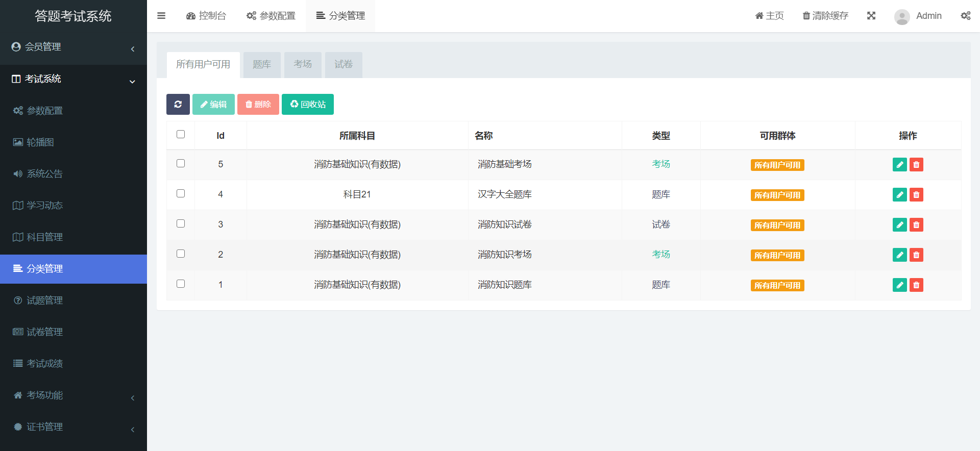980x451 pixels.
Task: Open the 回收站 recycle bin button
Action: tap(308, 104)
